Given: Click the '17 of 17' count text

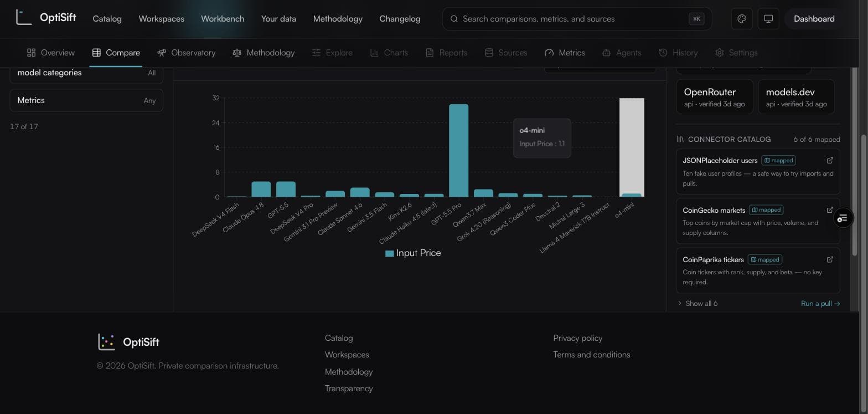Looking at the screenshot, I should coord(24,126).
